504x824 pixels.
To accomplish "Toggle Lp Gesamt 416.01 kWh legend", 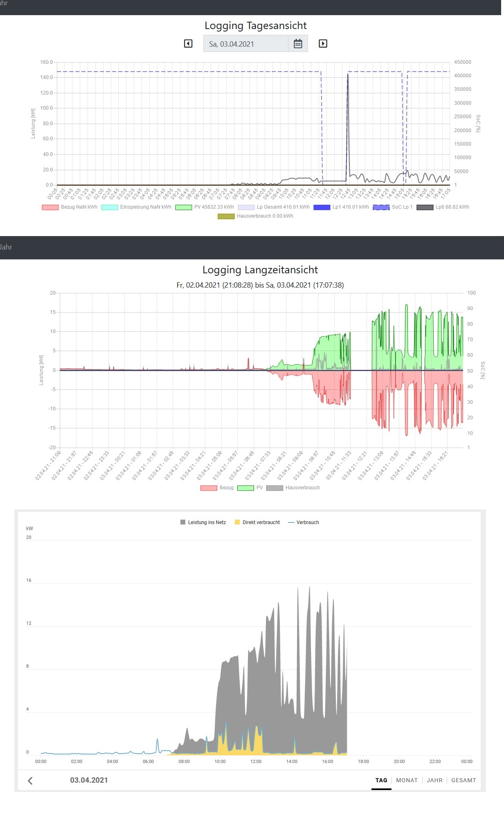I will click(274, 207).
